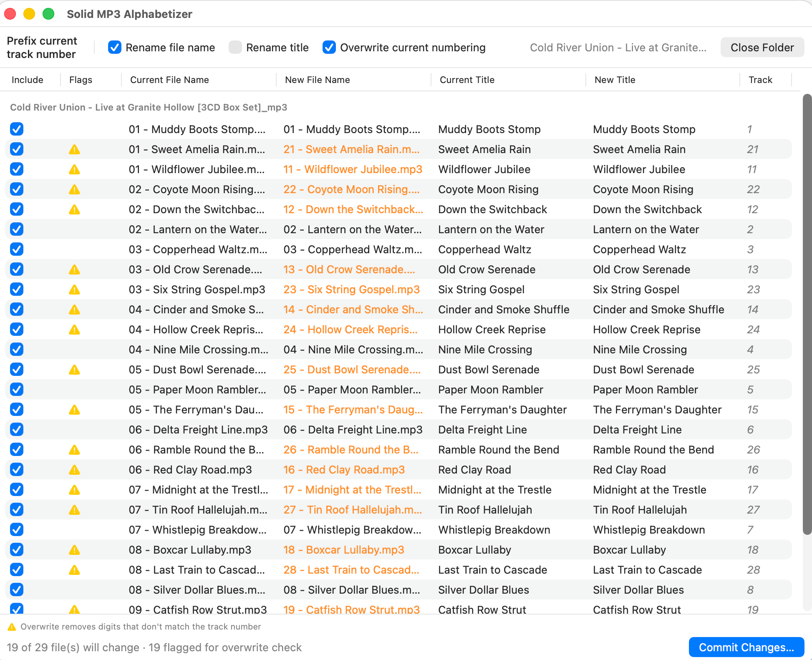Click the warning flag for Down the Switchback

[x=74, y=209]
